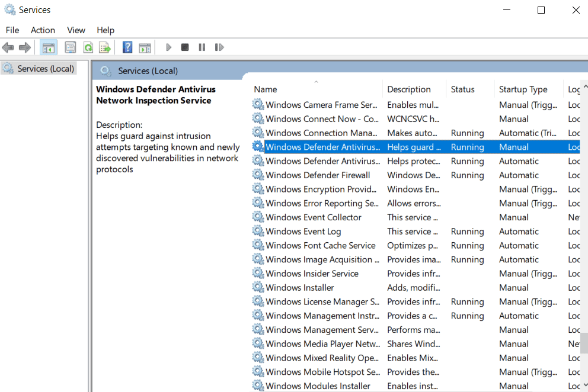The image size is (588, 392).
Task: Open the Action menu
Action: coord(43,30)
